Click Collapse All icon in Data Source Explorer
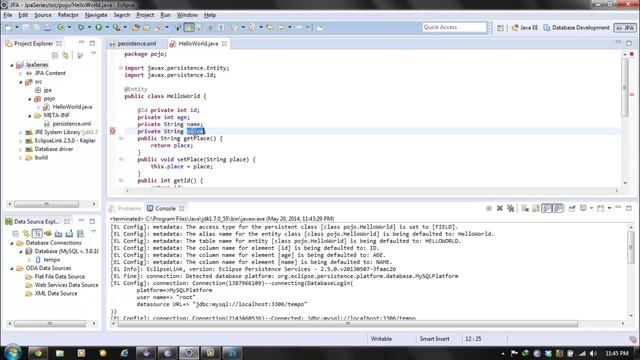Screen dimensions: 640x360 point(16,233)
